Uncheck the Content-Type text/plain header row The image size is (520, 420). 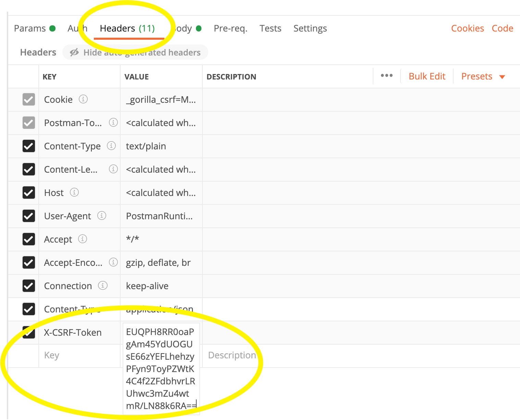coord(28,146)
